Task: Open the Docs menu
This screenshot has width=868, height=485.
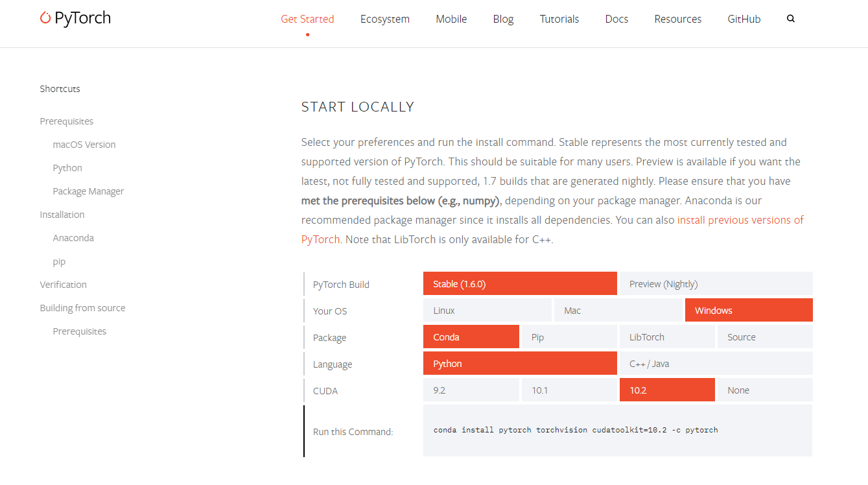Action: pos(616,19)
